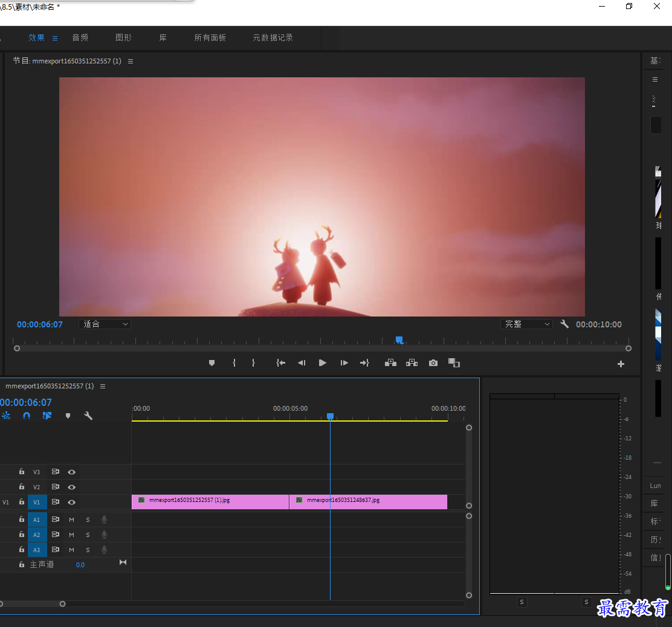Click the timeline playhead handle

(330, 416)
